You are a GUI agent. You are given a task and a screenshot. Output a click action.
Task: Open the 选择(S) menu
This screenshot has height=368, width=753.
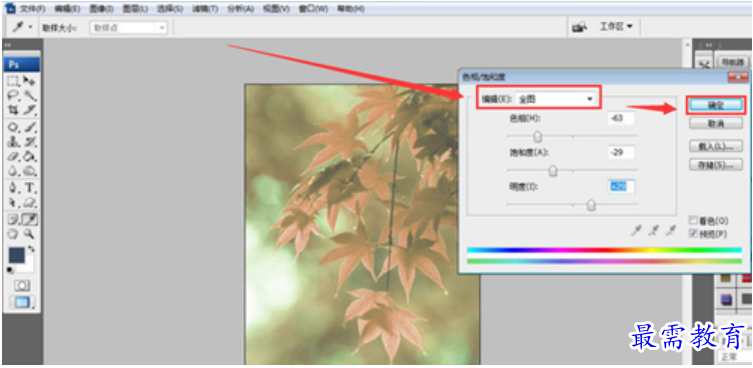(x=170, y=9)
